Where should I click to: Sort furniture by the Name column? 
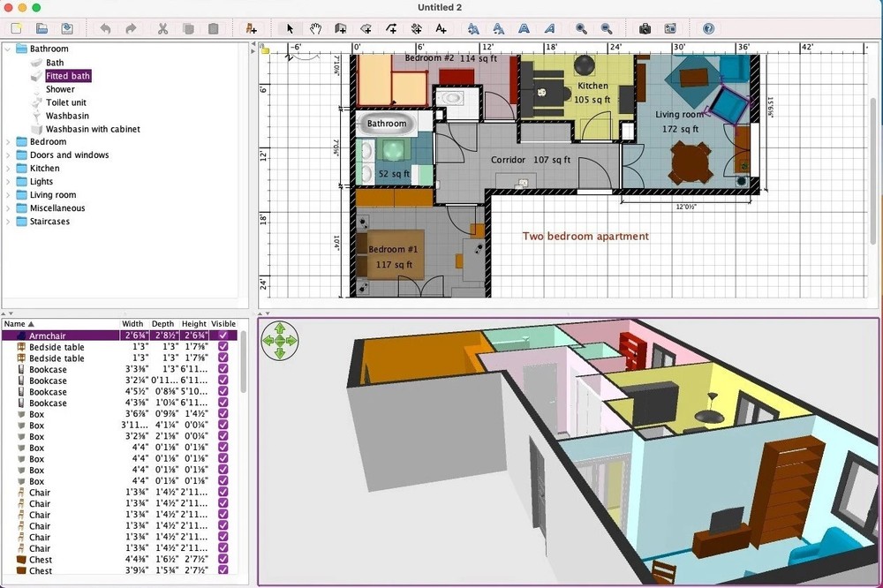(x=18, y=323)
